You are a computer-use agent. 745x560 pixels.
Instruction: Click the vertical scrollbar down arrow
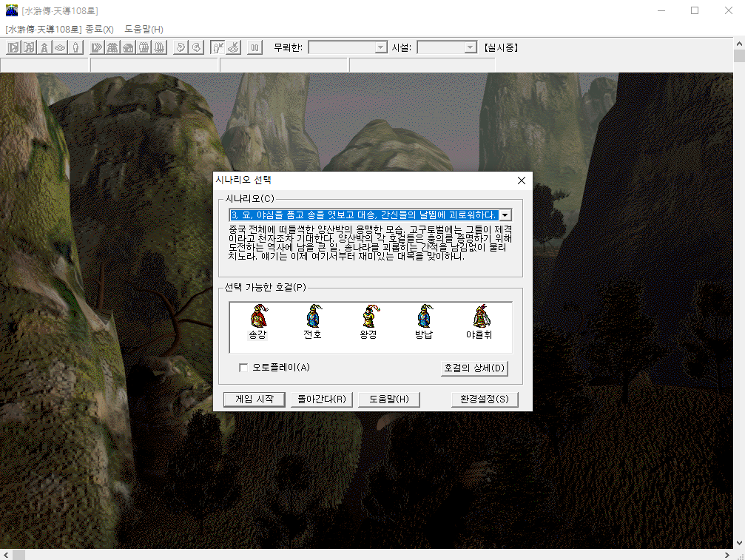point(739,543)
